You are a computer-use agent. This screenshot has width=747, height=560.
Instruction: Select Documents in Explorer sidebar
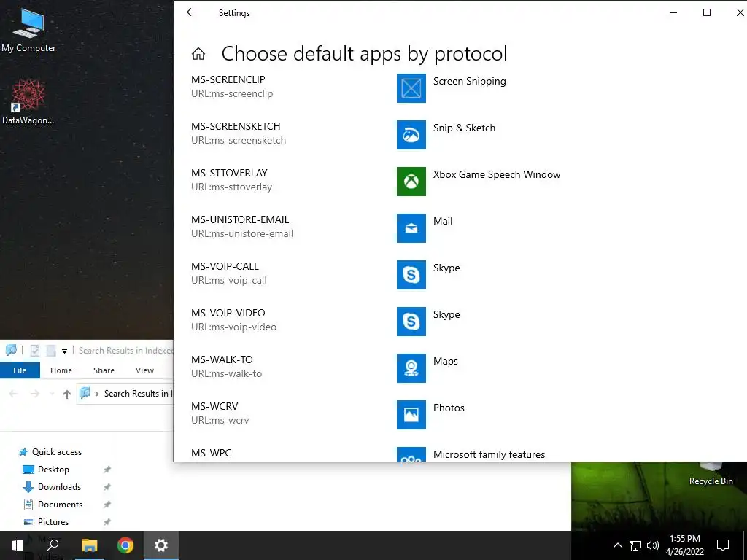click(x=53, y=505)
